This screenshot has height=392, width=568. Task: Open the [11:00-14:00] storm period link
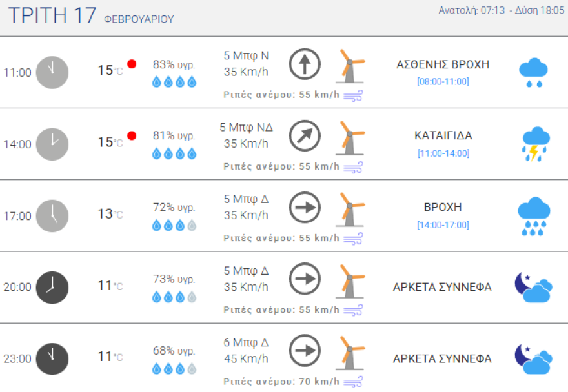[443, 153]
